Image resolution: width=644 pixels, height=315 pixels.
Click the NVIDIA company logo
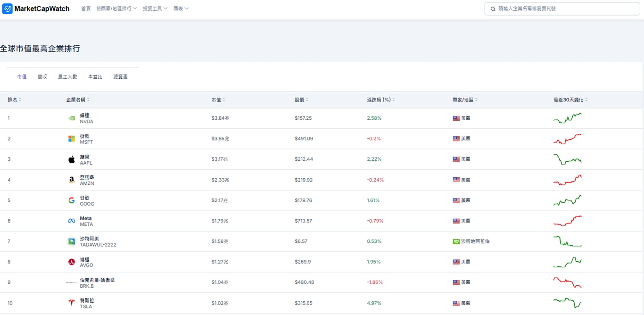(72, 118)
